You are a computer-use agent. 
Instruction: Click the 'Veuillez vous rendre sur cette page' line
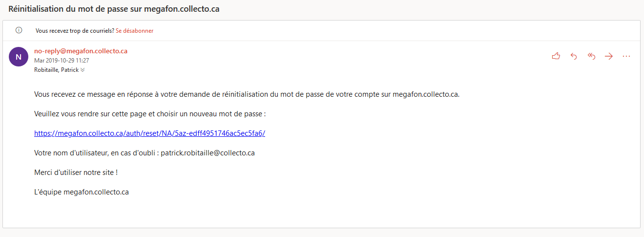pos(149,114)
